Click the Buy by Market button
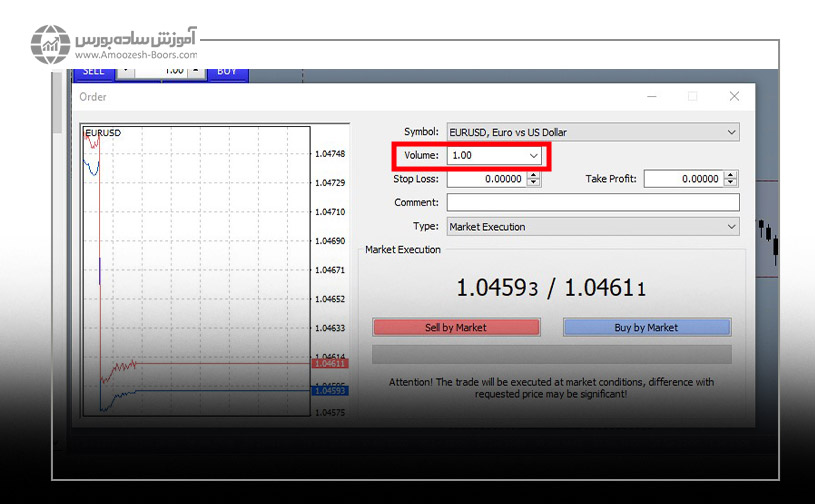This screenshot has width=815, height=504. point(646,327)
